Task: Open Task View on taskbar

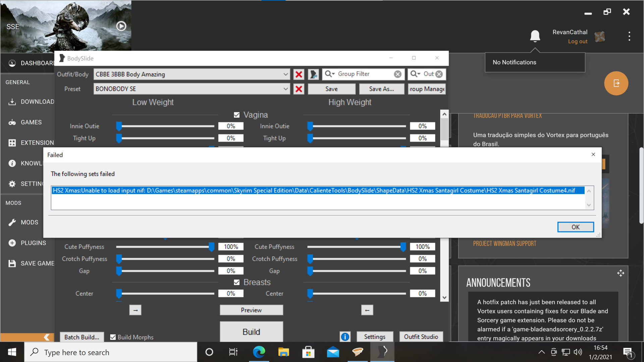Action: pyautogui.click(x=233, y=352)
